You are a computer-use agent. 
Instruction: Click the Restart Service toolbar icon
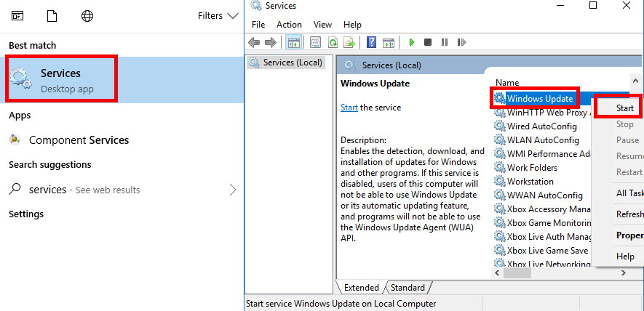click(460, 42)
